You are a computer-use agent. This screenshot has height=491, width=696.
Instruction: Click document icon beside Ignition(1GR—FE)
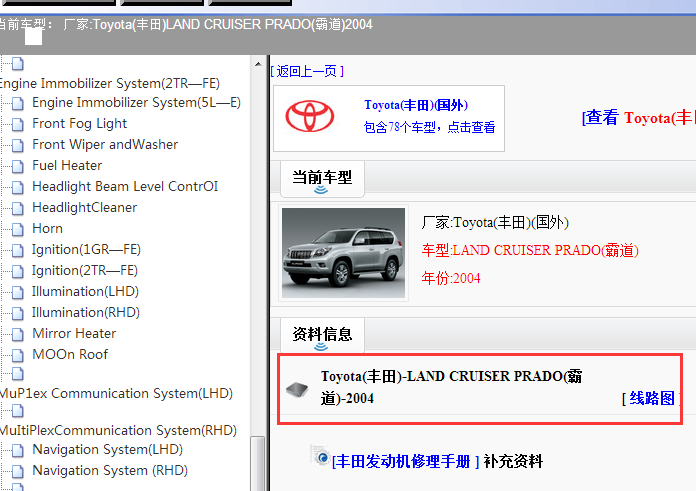(18, 250)
